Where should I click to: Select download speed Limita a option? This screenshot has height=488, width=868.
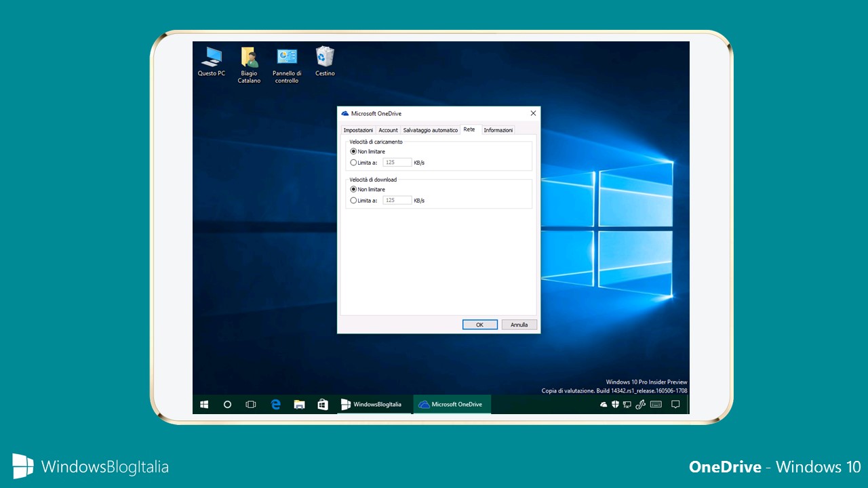(363, 201)
